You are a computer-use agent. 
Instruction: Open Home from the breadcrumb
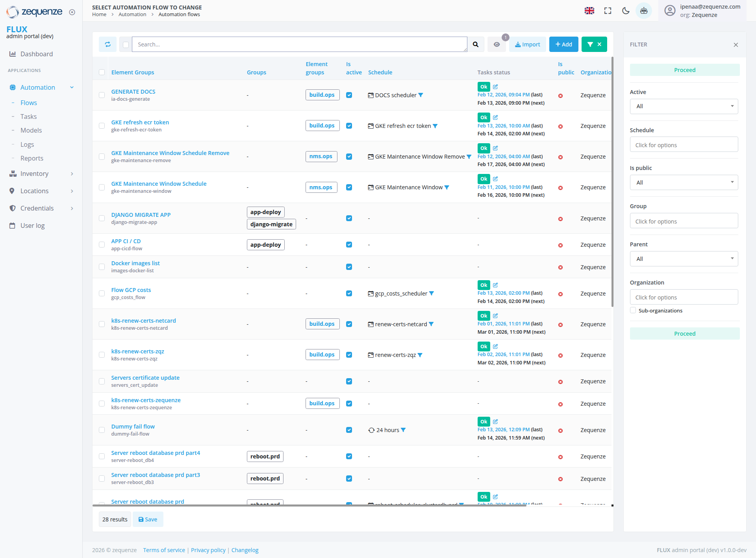click(99, 14)
